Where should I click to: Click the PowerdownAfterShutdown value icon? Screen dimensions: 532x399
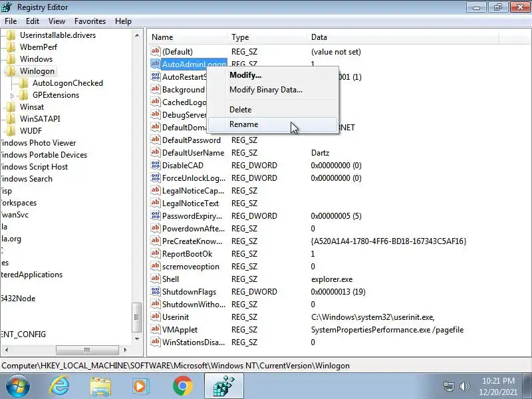(156, 228)
